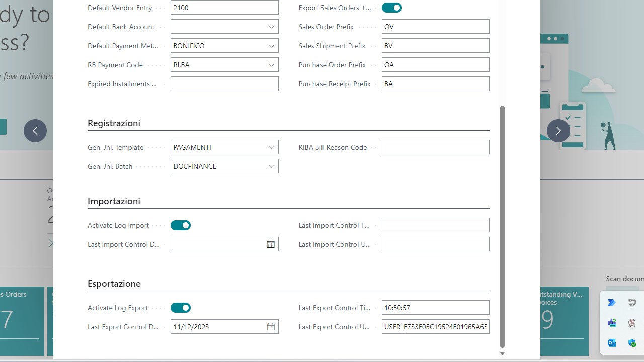Edit the Sales Order Prefix field OV
Screen dimensions: 644x362
coord(436,27)
